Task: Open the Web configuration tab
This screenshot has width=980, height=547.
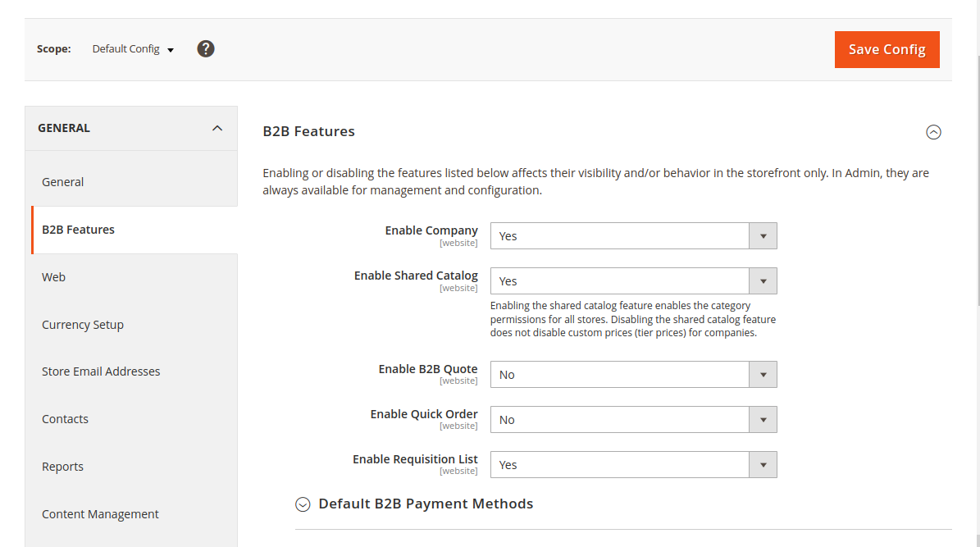Action: (54, 277)
